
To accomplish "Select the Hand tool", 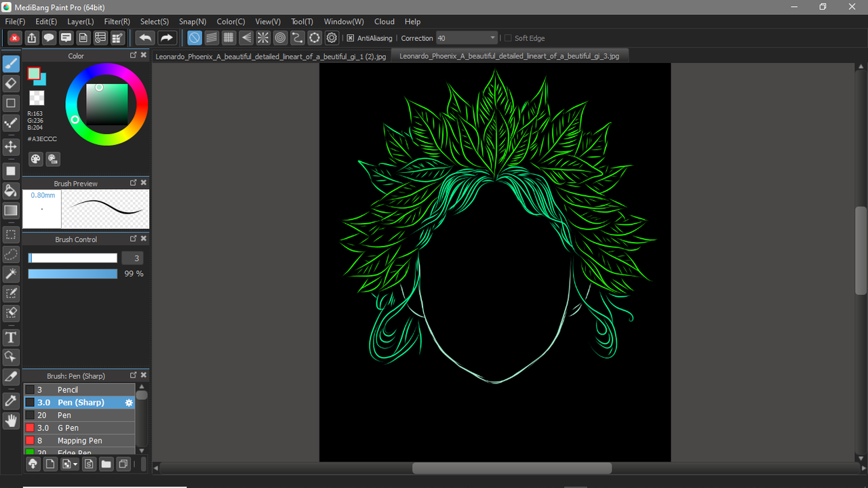I will 11,421.
